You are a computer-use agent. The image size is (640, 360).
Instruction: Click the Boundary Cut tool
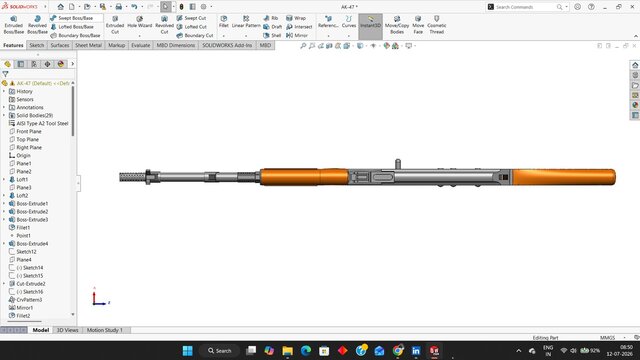pyautogui.click(x=195, y=36)
